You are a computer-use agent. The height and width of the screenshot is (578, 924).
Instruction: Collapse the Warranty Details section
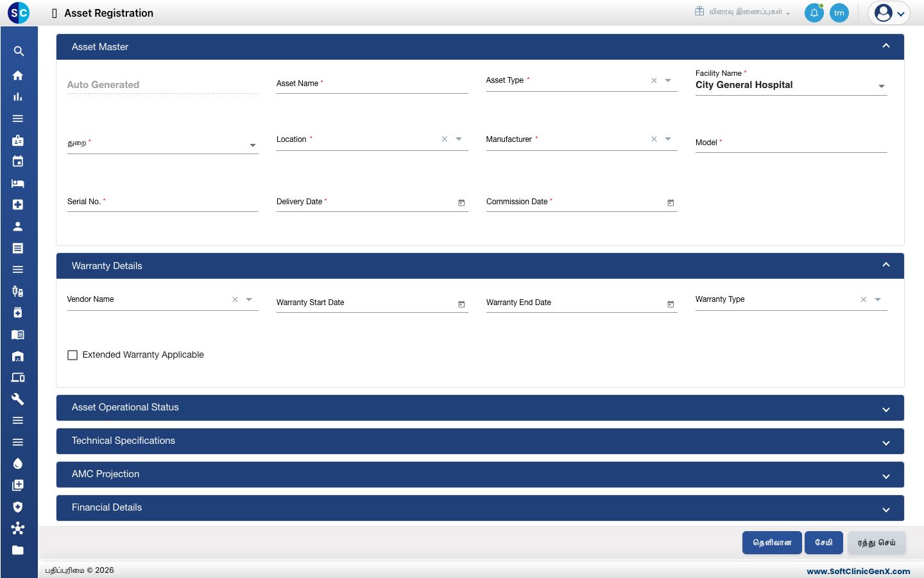[886, 265]
